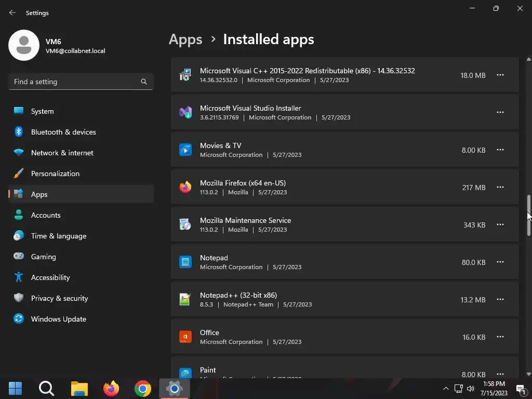Click the Notepad++ app icon
Screen dimensions: 532x399
tap(185, 299)
